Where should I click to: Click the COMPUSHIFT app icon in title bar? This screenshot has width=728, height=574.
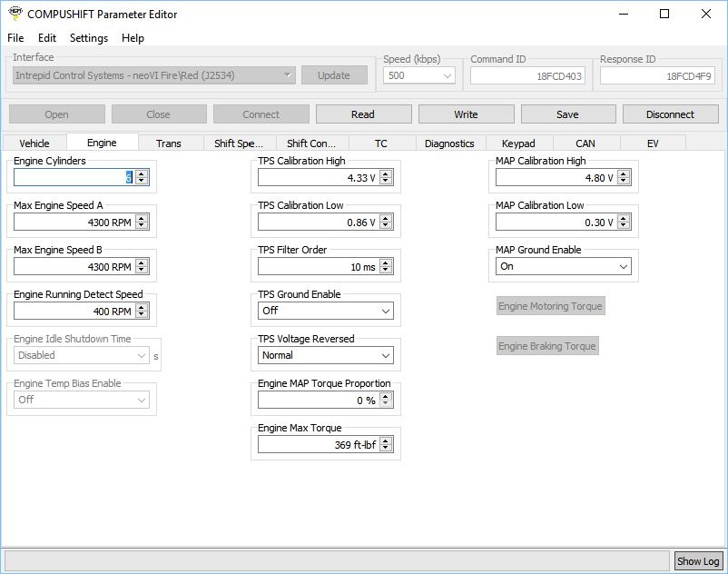pos(15,14)
